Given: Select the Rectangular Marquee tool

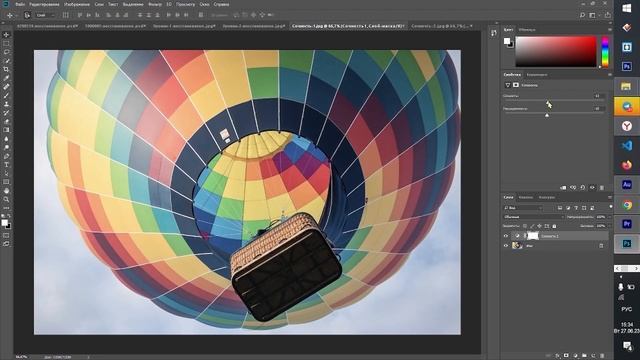Looking at the screenshot, I should [x=6, y=43].
